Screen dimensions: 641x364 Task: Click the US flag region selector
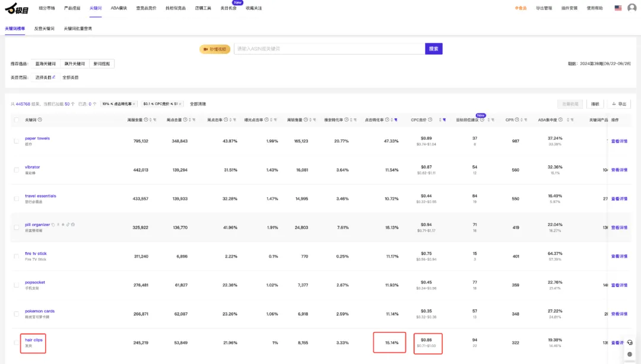click(x=618, y=8)
